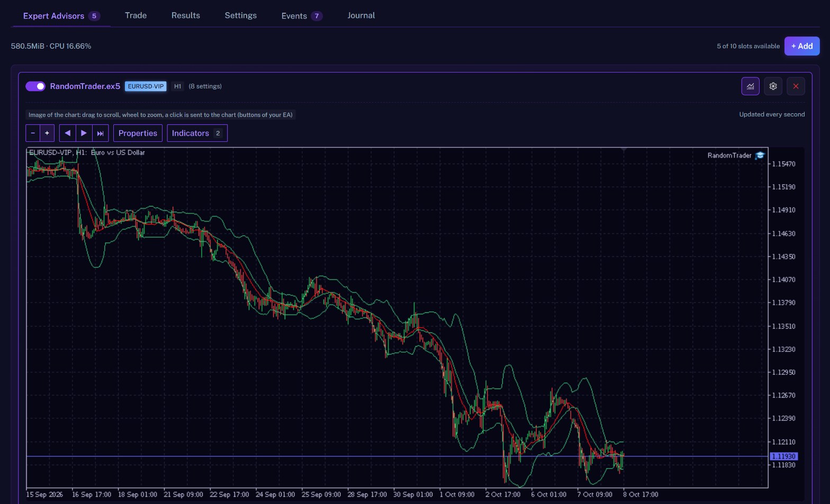Move the chart forward with the right arrow
Image resolution: width=830 pixels, height=504 pixels.
tap(84, 133)
